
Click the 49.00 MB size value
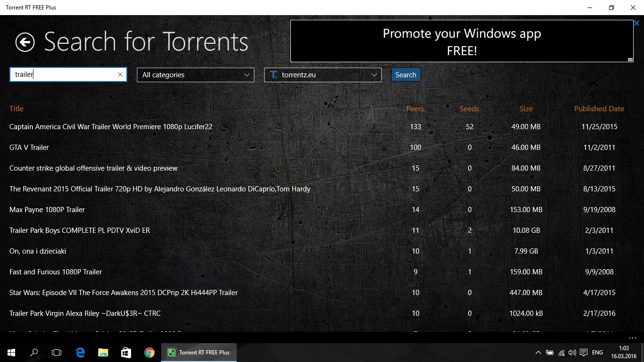click(526, 126)
